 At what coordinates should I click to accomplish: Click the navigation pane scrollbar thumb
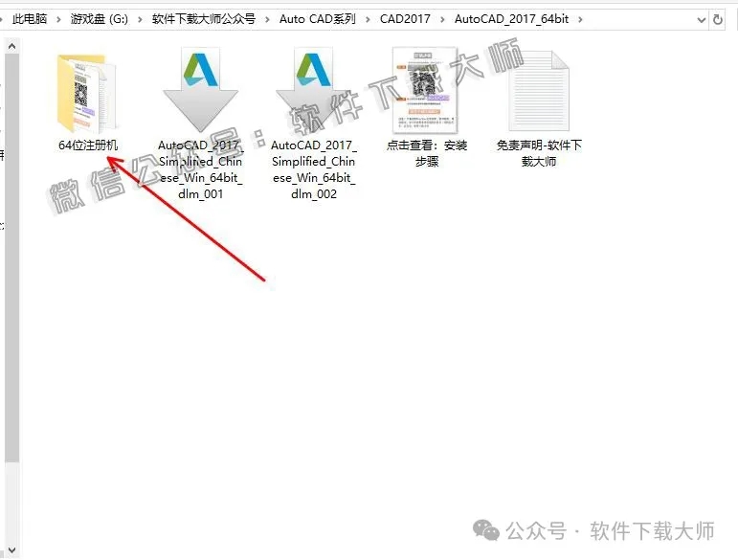coord(11,258)
